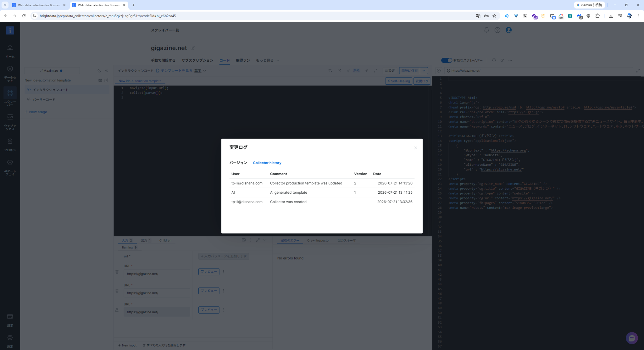Open the user account avatar menu

508,30
